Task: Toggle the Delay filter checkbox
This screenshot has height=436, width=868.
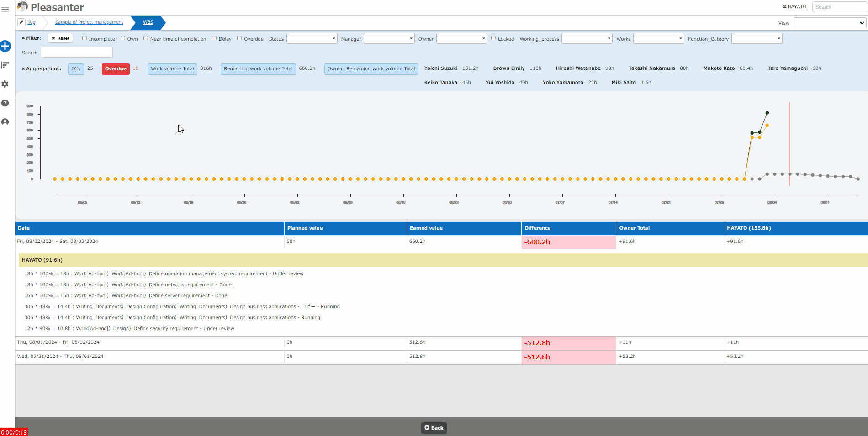Action: tap(214, 38)
